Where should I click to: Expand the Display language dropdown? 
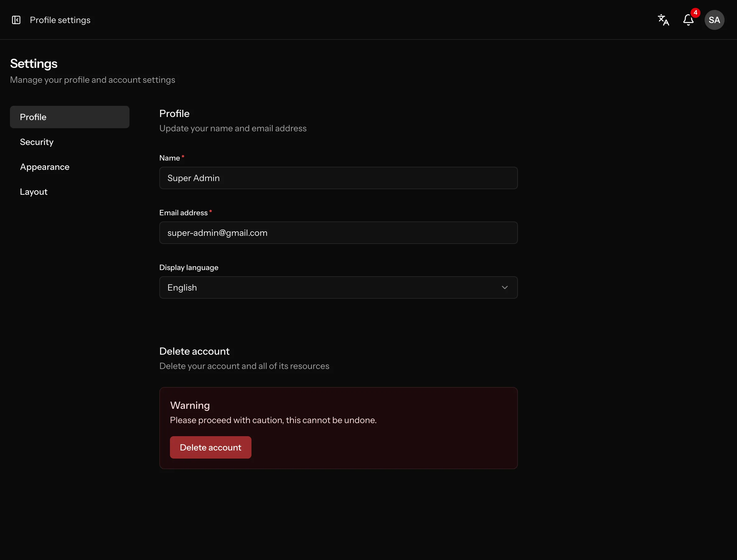[x=339, y=287]
